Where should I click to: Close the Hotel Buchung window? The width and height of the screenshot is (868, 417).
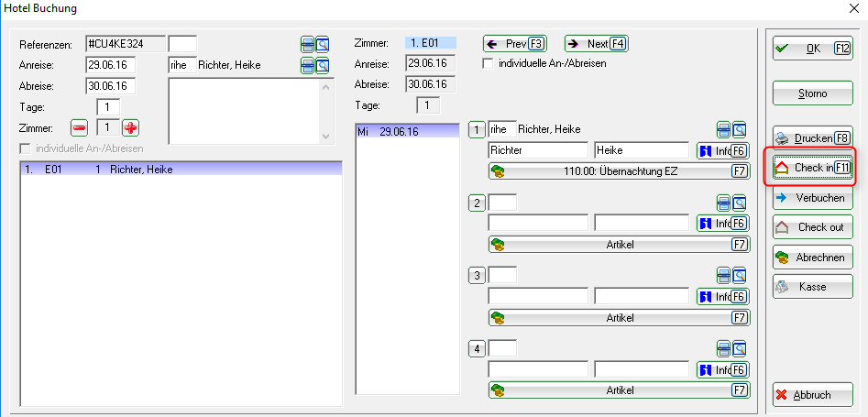854,8
